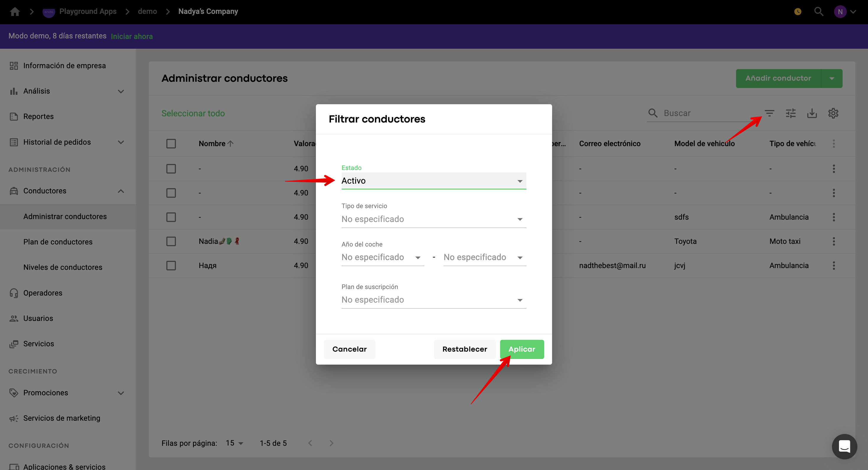Click the filter list icon beside search
This screenshot has height=470, width=868.
[769, 113]
